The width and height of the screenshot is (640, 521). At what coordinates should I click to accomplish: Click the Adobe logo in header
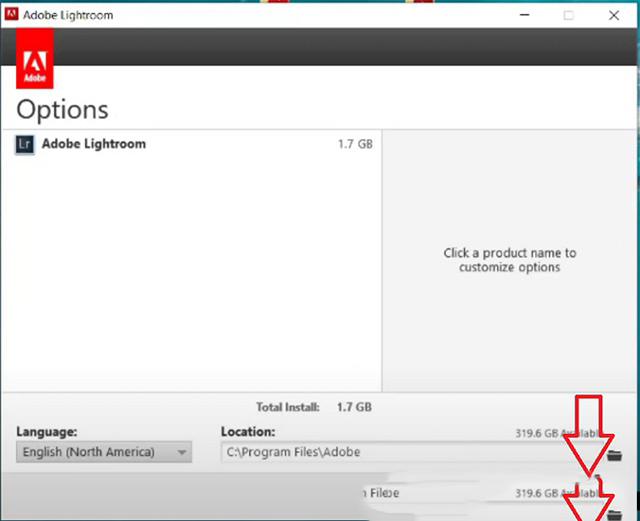(x=35, y=58)
